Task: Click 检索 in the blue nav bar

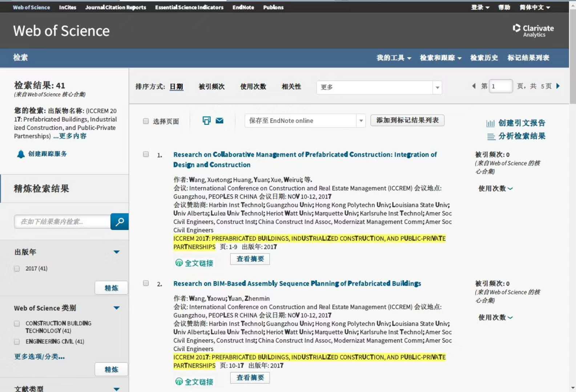Action: click(x=20, y=57)
